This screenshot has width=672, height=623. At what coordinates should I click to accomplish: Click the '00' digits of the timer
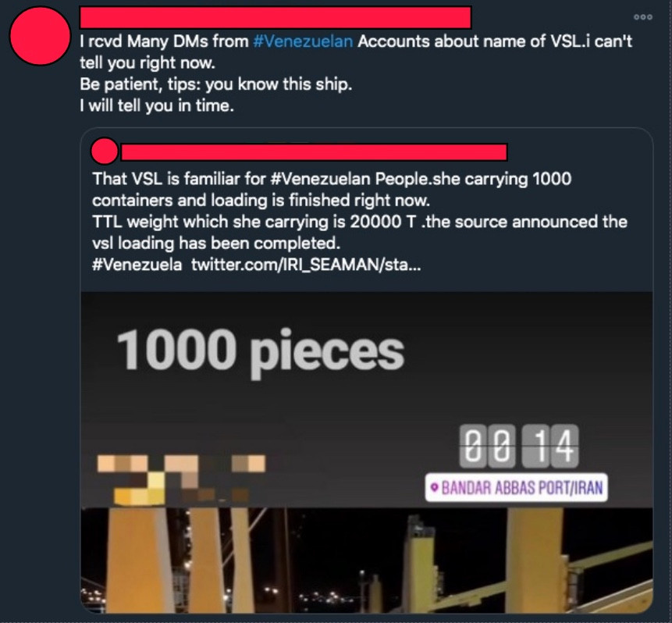tap(487, 446)
